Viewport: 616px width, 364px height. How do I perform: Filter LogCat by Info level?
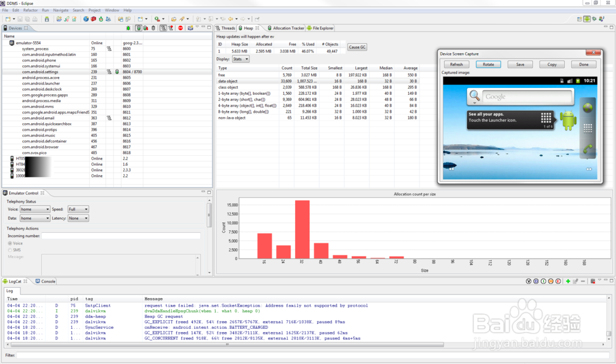pyautogui.click(x=543, y=281)
